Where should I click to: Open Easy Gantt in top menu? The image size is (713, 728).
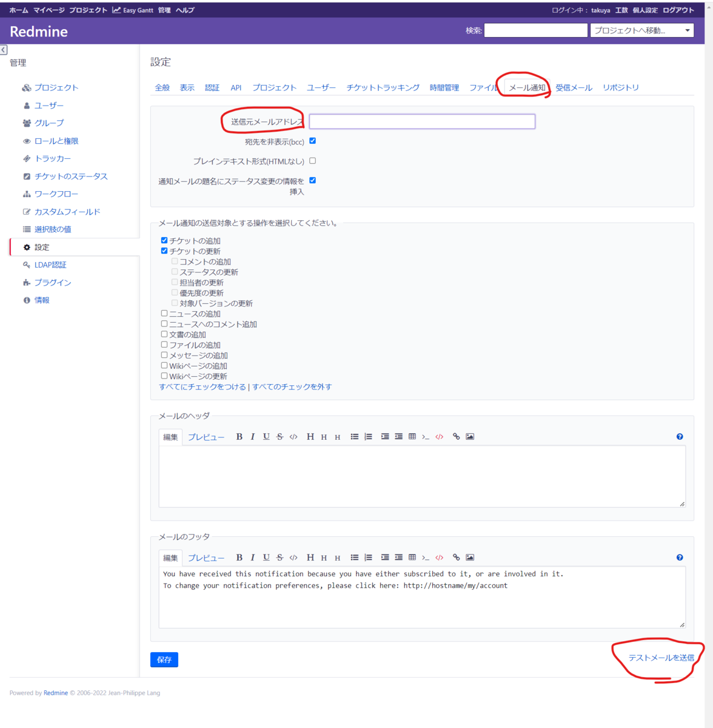(133, 10)
